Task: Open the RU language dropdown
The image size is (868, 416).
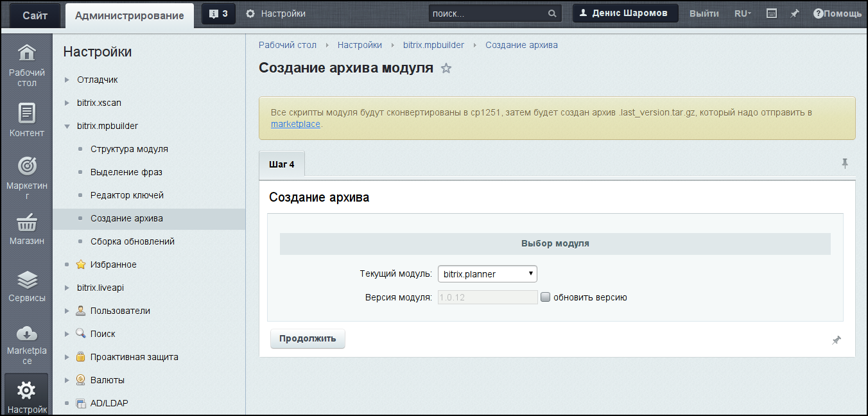Action: click(x=743, y=13)
